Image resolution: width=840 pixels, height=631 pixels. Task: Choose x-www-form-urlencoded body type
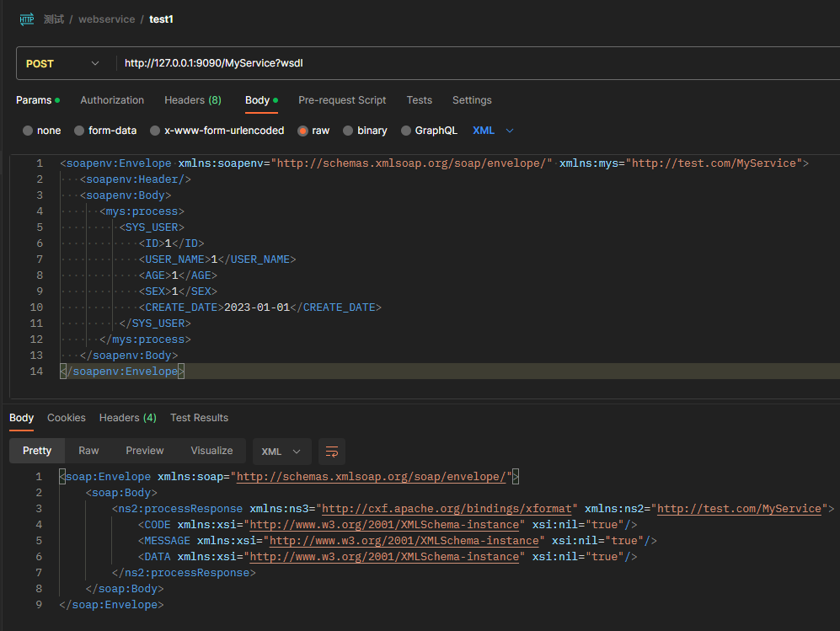pos(217,131)
